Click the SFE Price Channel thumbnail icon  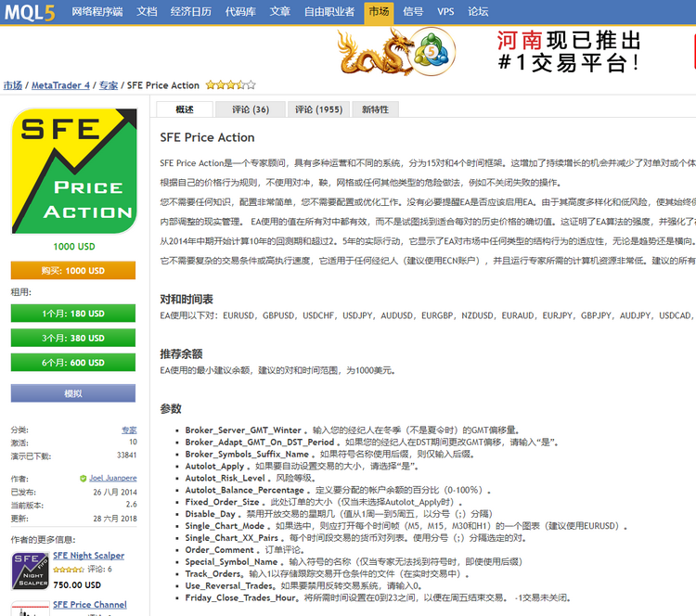point(30,609)
